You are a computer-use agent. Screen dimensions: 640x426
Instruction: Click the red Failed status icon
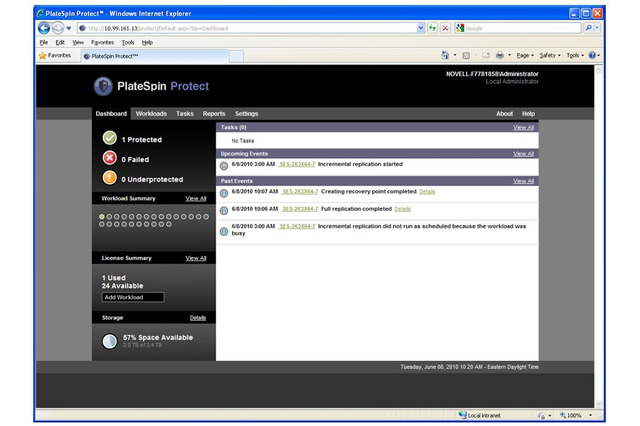(x=109, y=158)
